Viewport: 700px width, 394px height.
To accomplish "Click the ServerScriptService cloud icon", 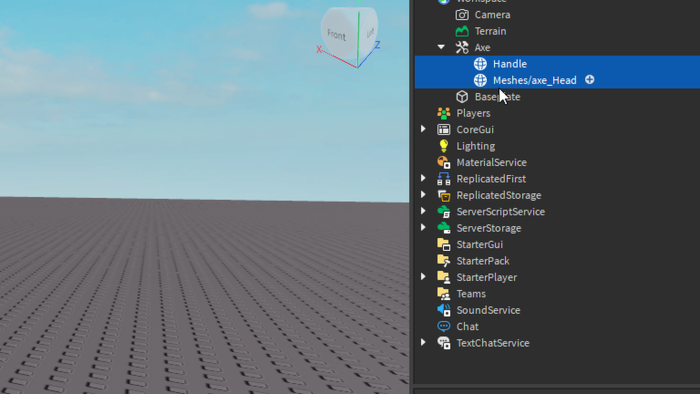I will [443, 212].
